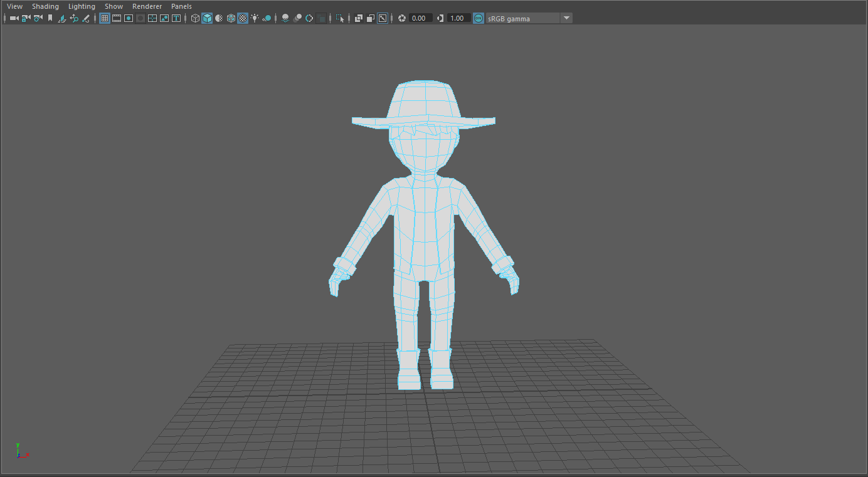Toggle the Lock Camera icon
Screen dimensions: 868x477
26,18
